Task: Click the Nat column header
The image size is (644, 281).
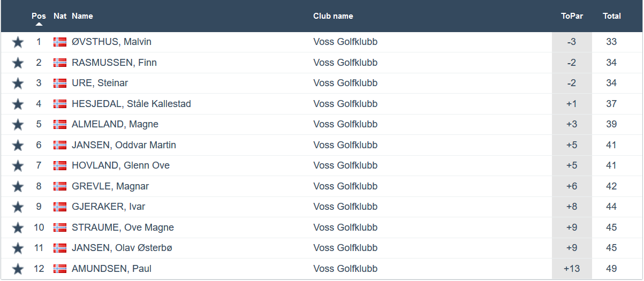Action: (60, 16)
